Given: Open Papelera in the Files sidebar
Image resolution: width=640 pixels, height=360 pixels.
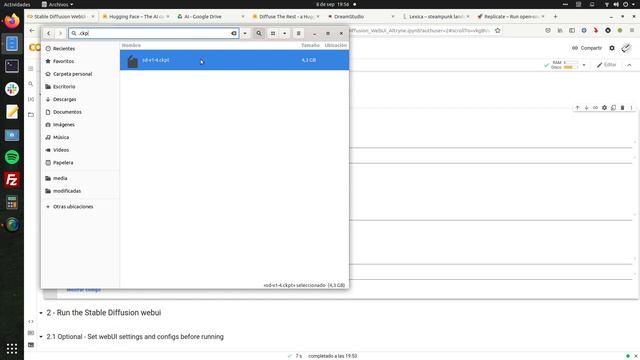Looking at the screenshot, I should 80,162.
